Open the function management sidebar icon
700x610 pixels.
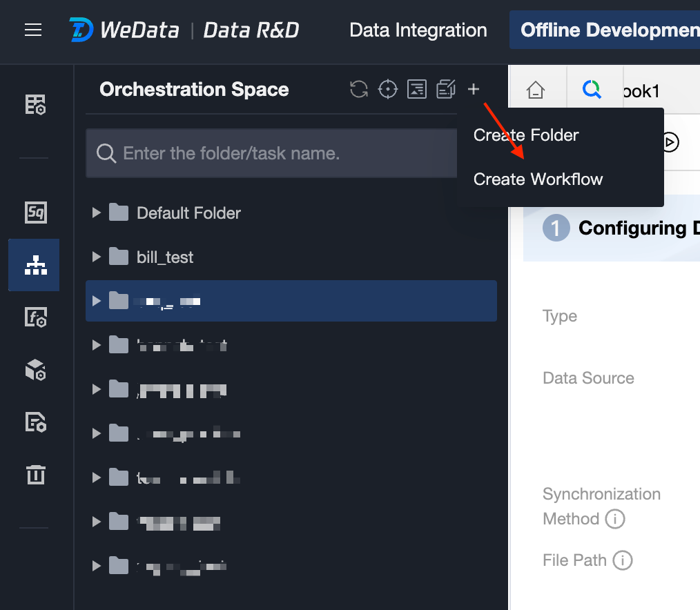[35, 317]
